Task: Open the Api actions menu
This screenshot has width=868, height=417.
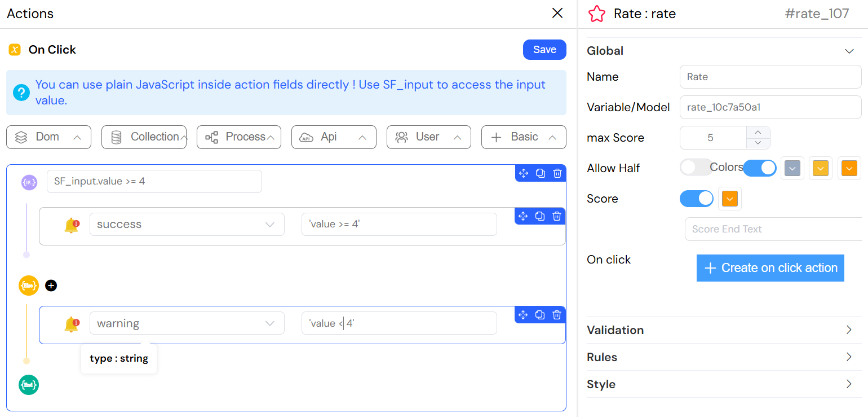Action: (x=334, y=137)
